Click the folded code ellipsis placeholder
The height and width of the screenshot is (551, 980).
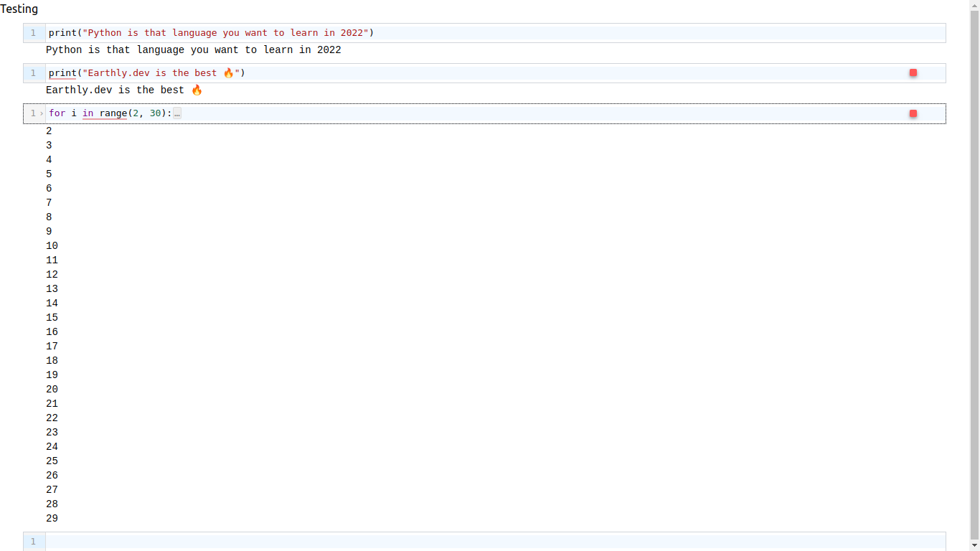coord(177,113)
